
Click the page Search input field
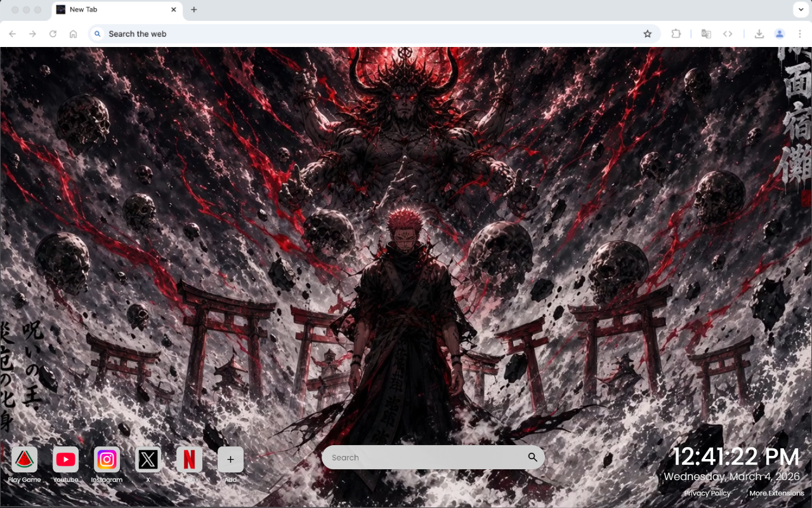[x=433, y=457]
